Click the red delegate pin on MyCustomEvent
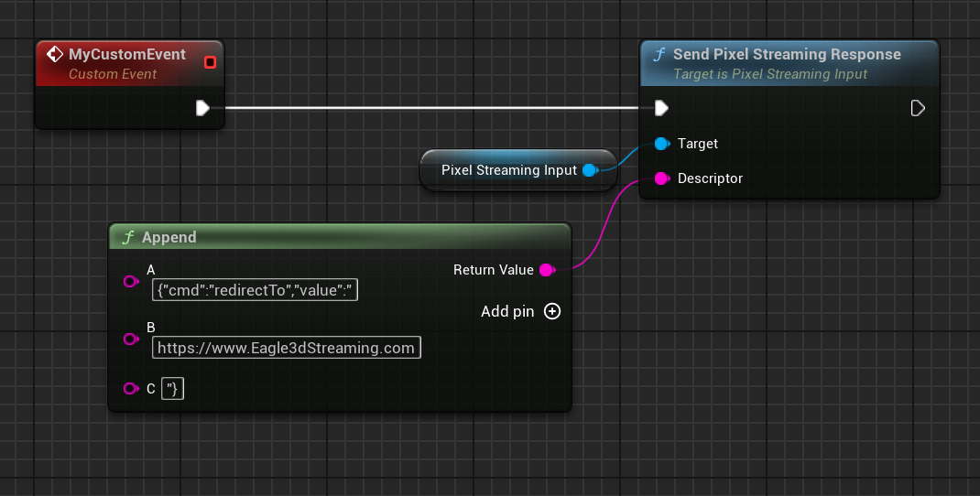 pos(210,62)
